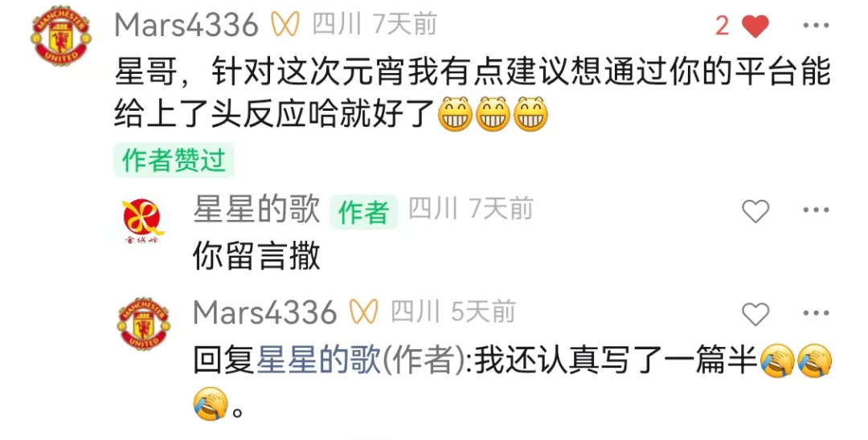Click the Mars4336 username in the last reply
868x440 pixels.
click(265, 313)
